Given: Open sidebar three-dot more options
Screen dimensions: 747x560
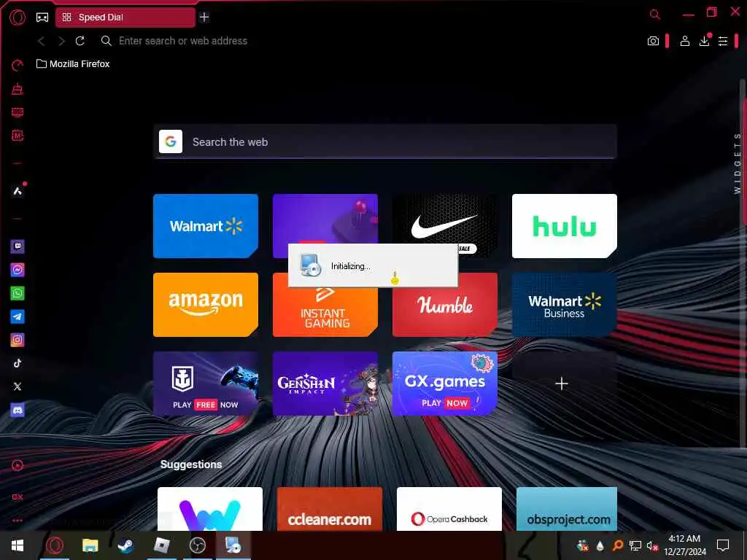Looking at the screenshot, I should click(18, 521).
